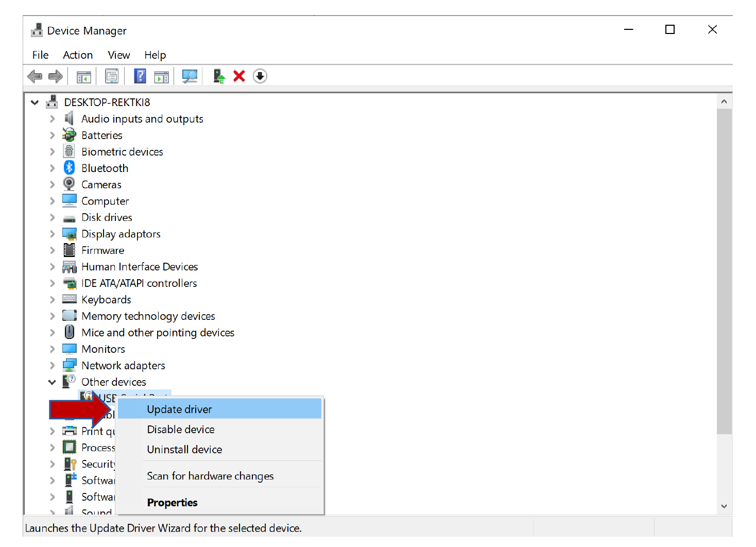The image size is (756, 547).
Task: Open the Properties toolbar icon
Action: [x=111, y=77]
